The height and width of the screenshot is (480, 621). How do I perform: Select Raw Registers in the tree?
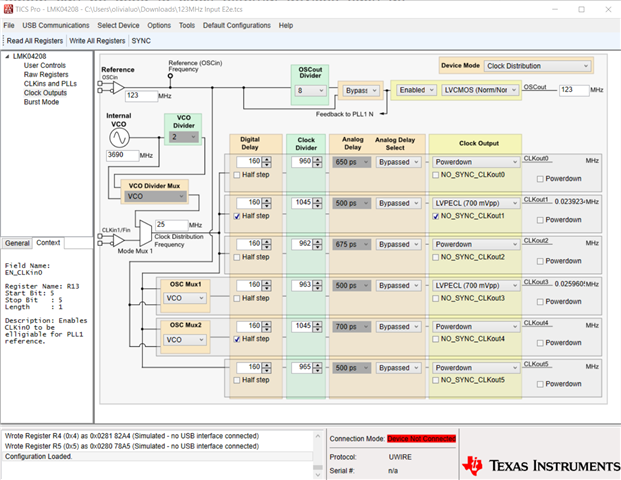tap(46, 74)
